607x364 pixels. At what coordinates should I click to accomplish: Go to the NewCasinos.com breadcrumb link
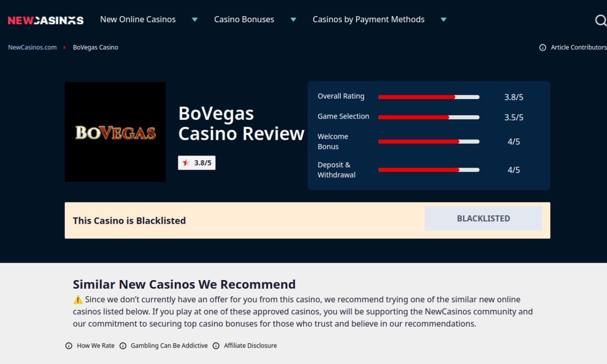pyautogui.click(x=32, y=47)
